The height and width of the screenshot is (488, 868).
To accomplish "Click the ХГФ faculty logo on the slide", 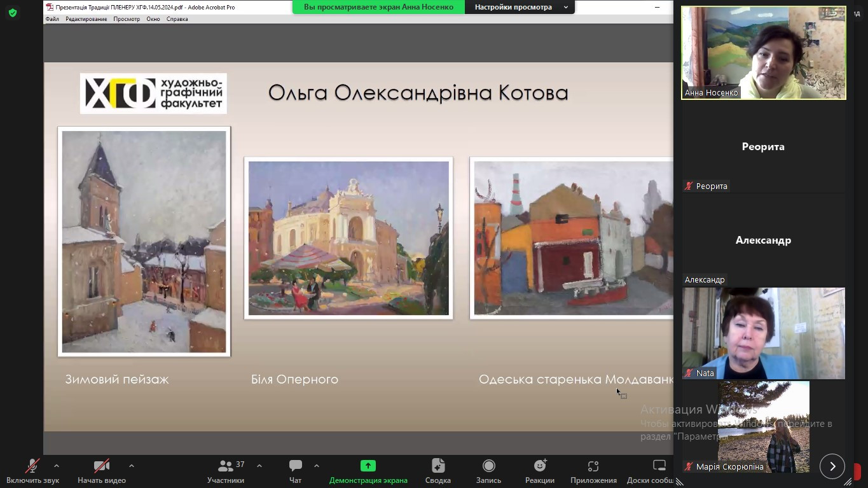I will tap(153, 94).
